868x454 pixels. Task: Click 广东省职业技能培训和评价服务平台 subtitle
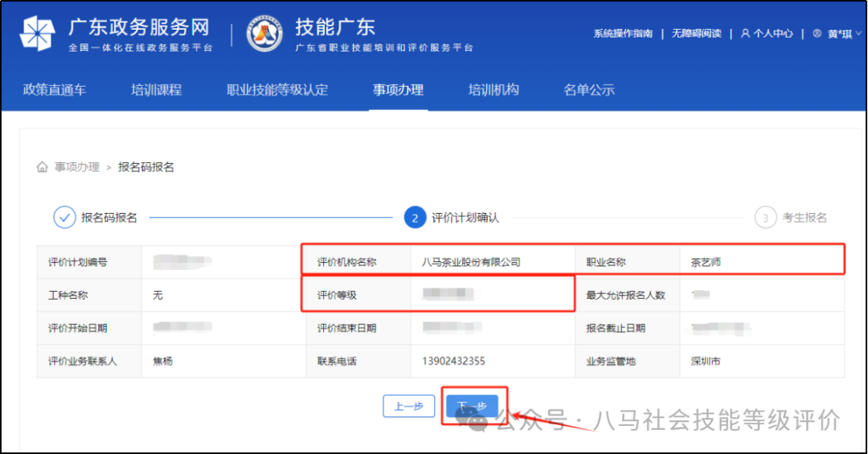(384, 47)
